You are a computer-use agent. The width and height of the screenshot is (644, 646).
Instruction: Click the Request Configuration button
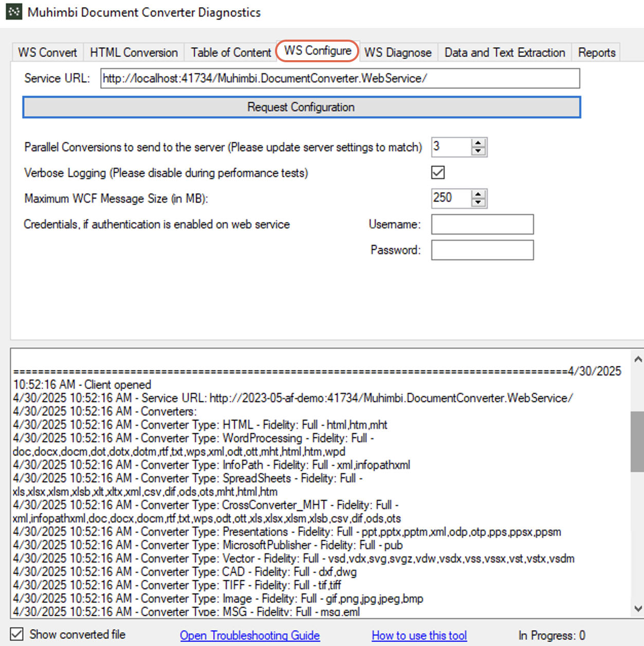[x=301, y=107]
